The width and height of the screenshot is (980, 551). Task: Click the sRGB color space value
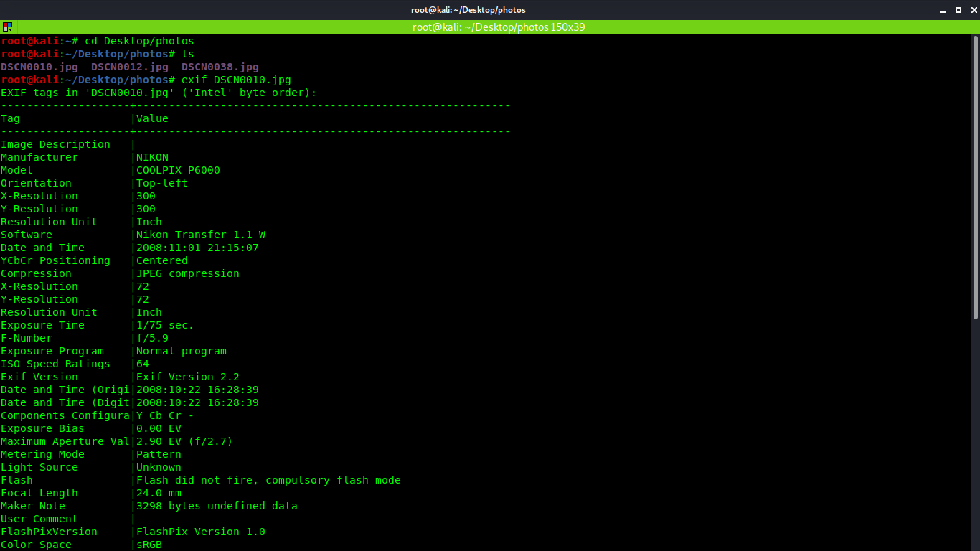(x=149, y=545)
